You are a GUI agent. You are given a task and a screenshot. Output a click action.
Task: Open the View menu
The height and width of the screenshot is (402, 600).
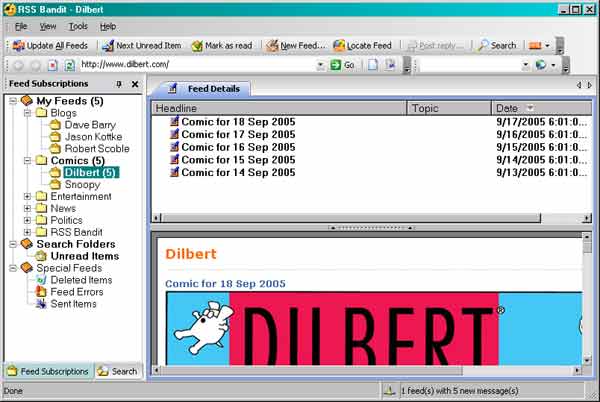pos(48,26)
